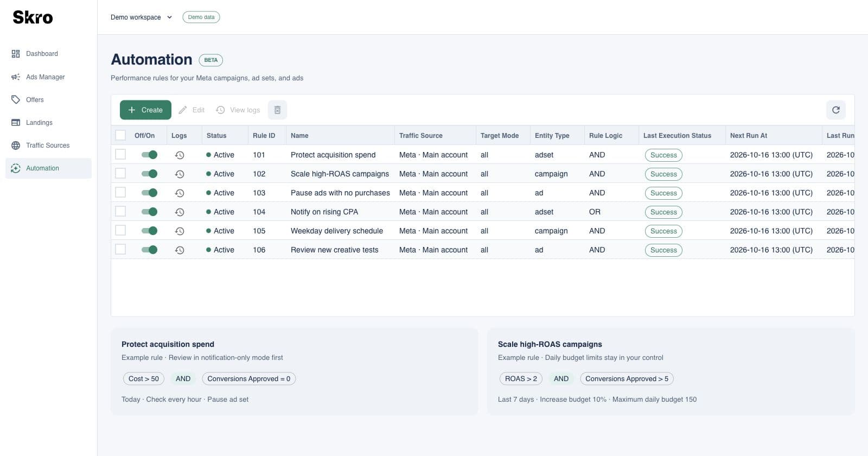Click the Skro logo
The image size is (868, 456).
[33, 17]
